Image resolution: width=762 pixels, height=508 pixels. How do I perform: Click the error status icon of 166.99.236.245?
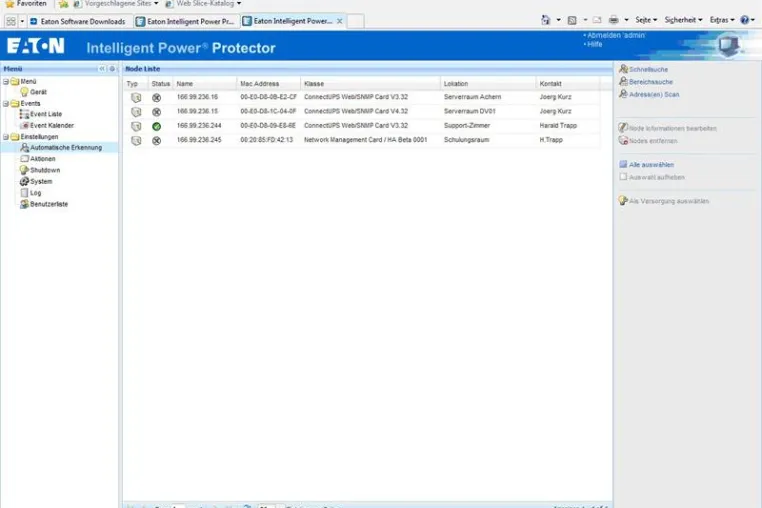(x=156, y=140)
